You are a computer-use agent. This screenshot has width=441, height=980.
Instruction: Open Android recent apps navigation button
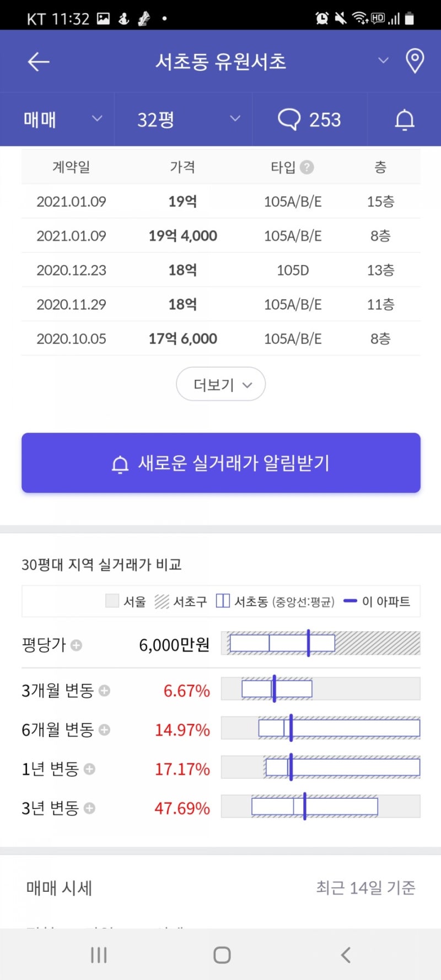click(x=99, y=955)
